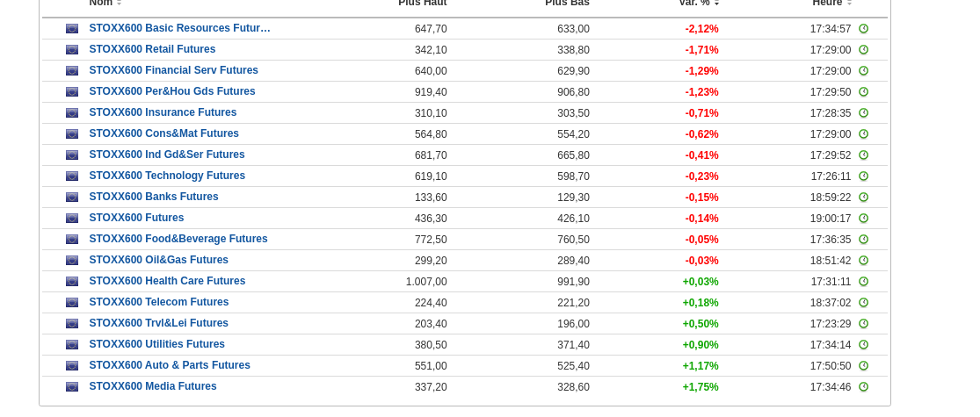Open the STOXX600 Food&Beverage Futures link
Image resolution: width=980 pixels, height=417 pixels.
coord(178,239)
